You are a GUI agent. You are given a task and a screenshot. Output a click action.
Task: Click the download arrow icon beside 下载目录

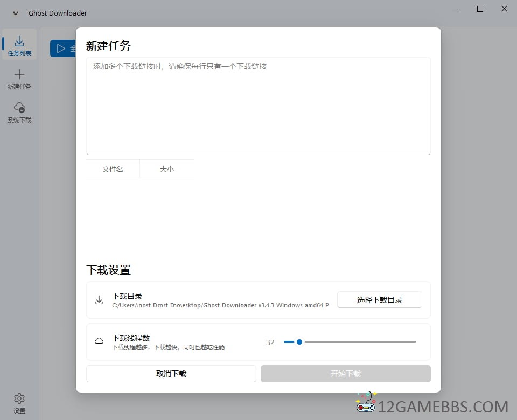(99, 300)
